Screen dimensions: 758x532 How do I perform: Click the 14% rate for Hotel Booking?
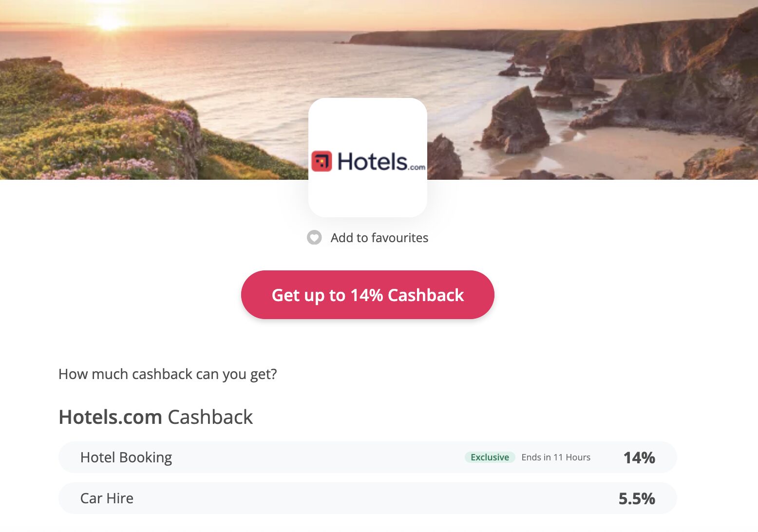coord(639,457)
